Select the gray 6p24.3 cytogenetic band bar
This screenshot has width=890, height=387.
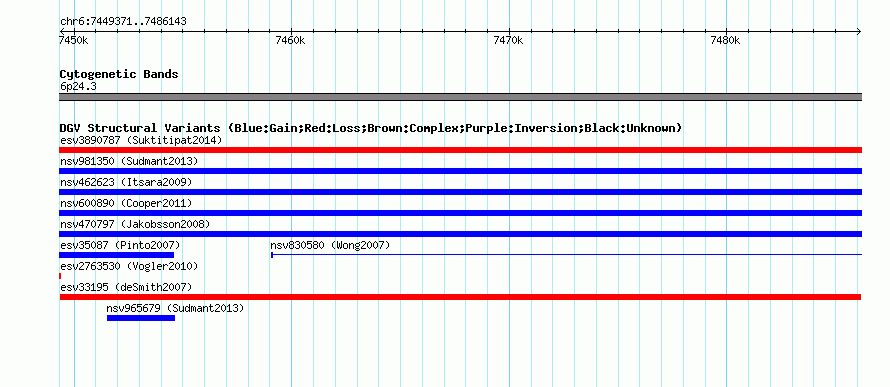pos(460,97)
